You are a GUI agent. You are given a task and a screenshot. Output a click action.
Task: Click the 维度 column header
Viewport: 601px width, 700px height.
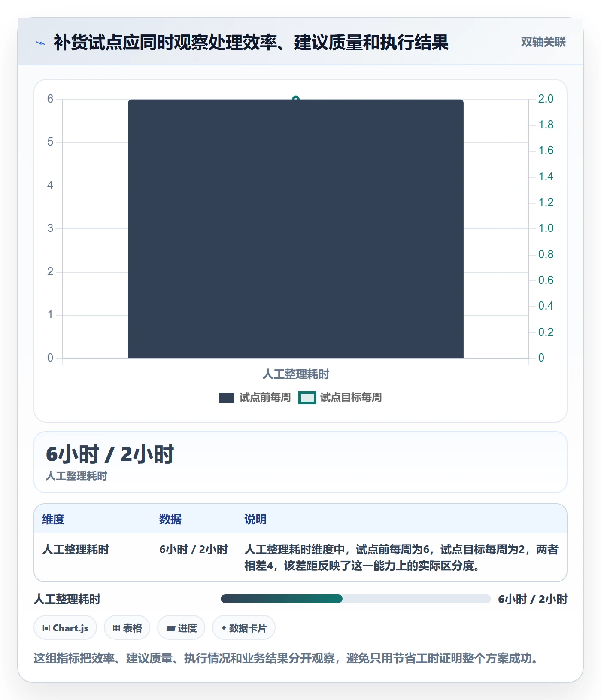click(53, 519)
